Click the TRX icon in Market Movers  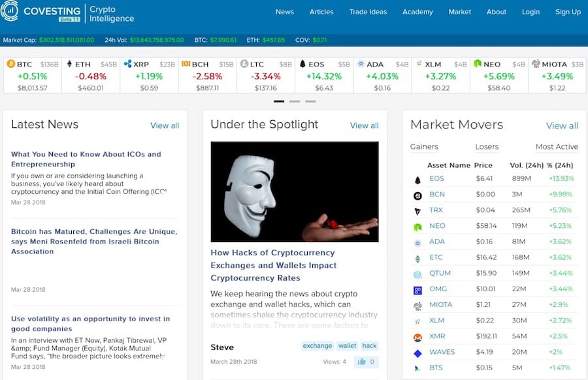(x=417, y=211)
